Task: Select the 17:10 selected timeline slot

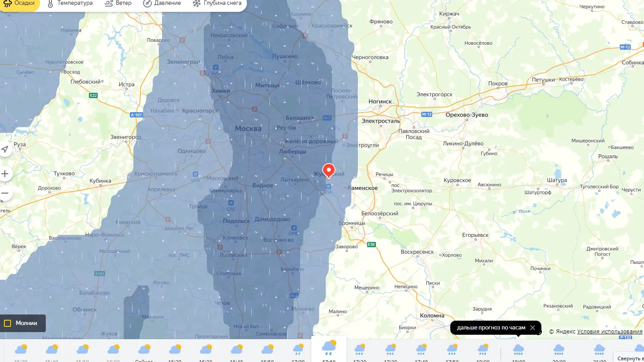Action: coord(329,349)
